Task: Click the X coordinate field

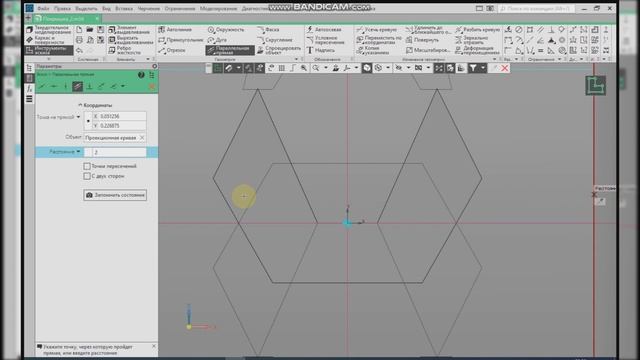Action: [x=119, y=116]
